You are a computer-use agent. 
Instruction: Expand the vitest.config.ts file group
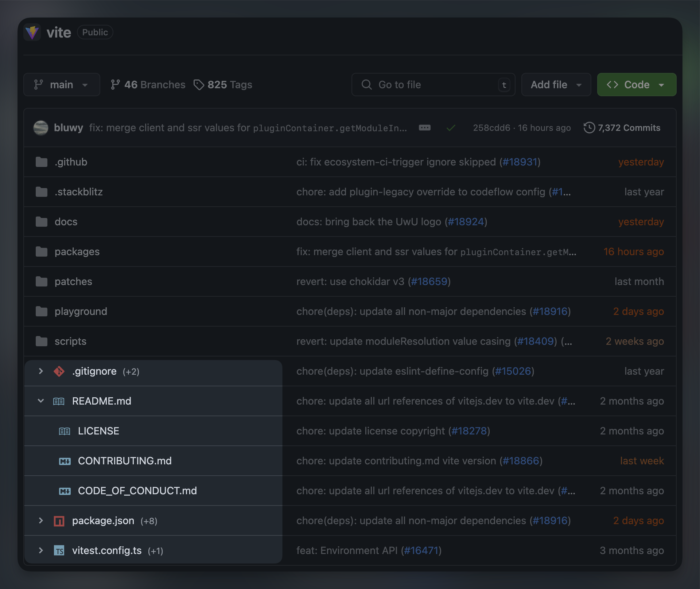coord(41,550)
